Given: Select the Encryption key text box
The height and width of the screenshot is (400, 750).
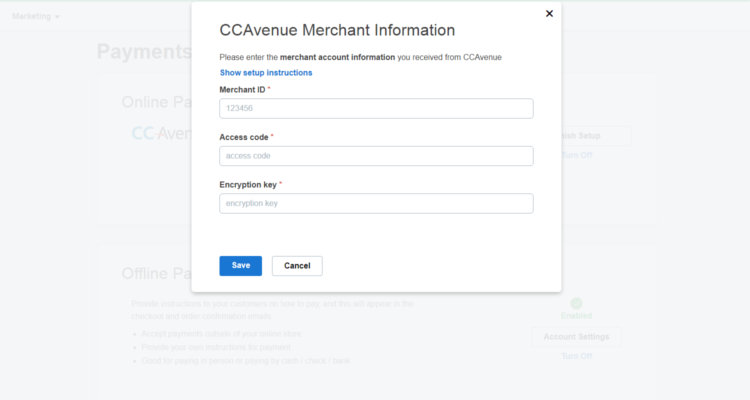Looking at the screenshot, I should coord(376,203).
